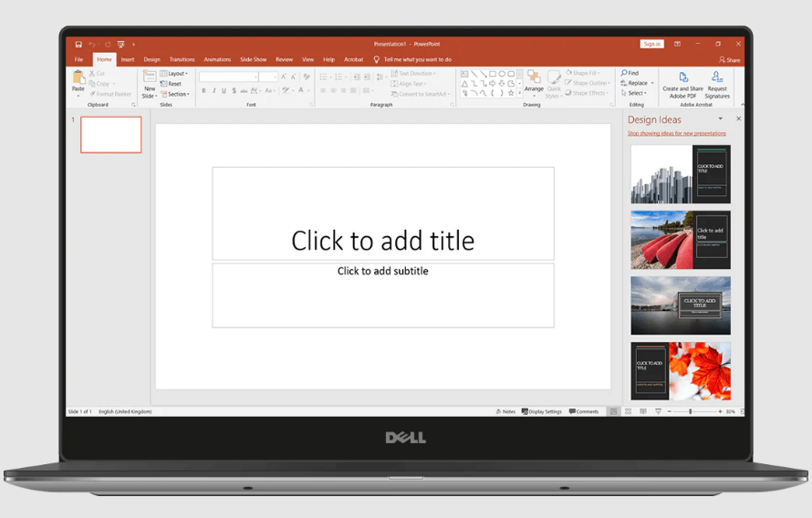This screenshot has width=812, height=518.
Task: Open the Arrange menu
Action: 534,83
